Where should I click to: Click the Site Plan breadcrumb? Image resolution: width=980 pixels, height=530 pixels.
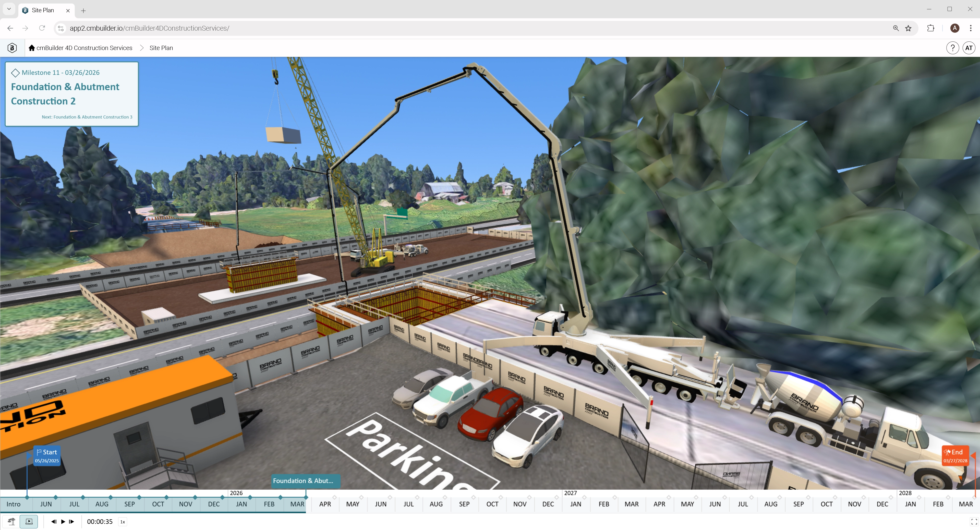[161, 48]
